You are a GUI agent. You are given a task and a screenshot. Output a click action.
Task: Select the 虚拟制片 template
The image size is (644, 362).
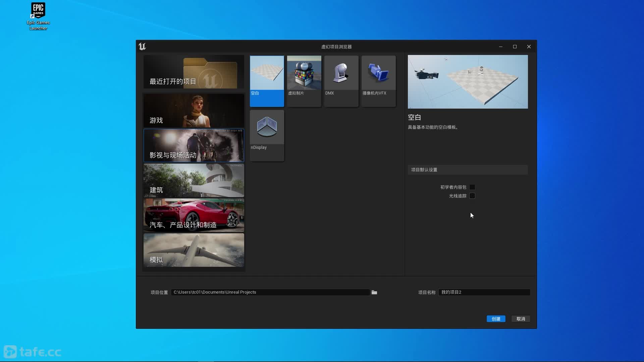pyautogui.click(x=304, y=81)
